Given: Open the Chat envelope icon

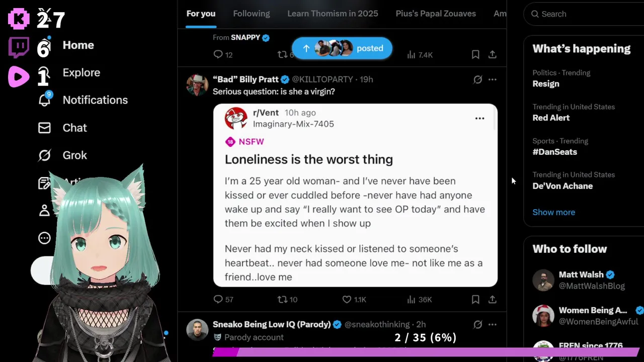Looking at the screenshot, I should click(x=44, y=128).
